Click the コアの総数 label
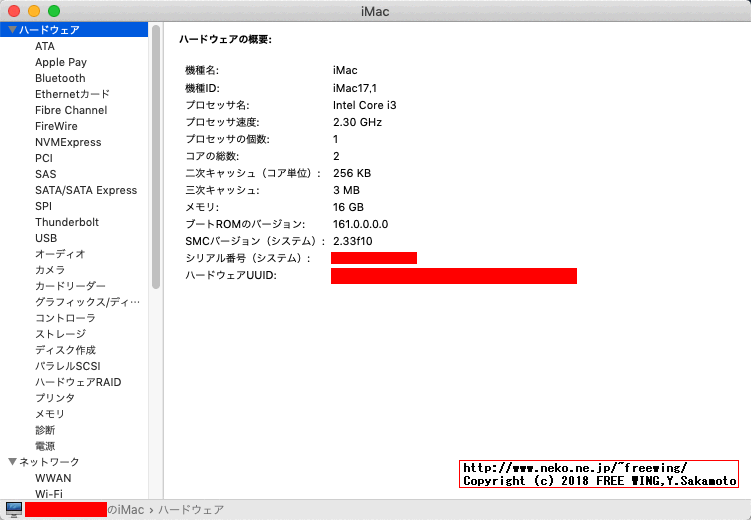Image resolution: width=751 pixels, height=520 pixels. pyautogui.click(x=212, y=156)
